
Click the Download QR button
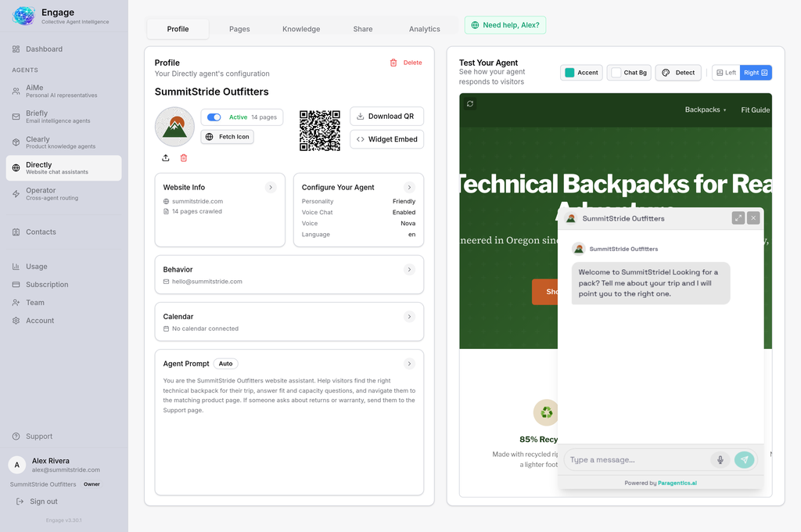tap(386, 117)
